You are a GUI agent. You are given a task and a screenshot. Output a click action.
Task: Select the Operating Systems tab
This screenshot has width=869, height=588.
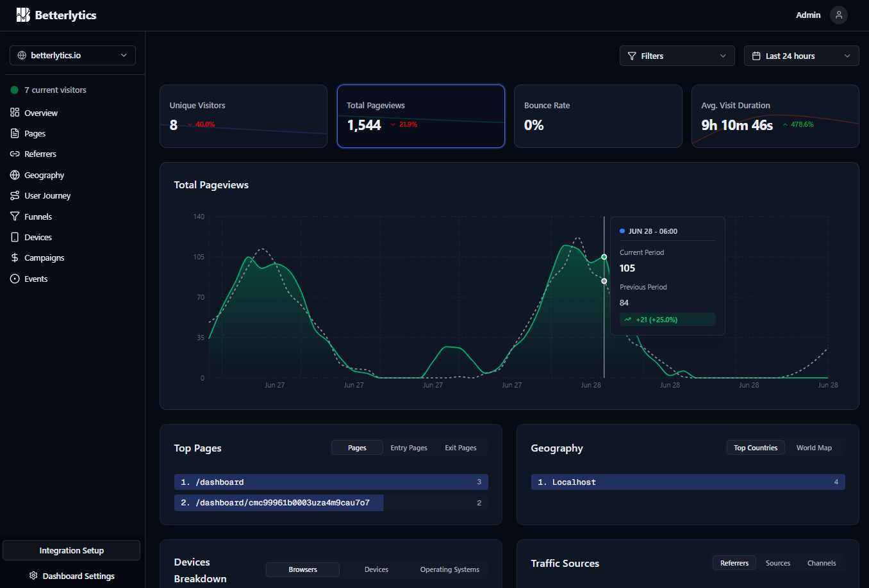(449, 569)
